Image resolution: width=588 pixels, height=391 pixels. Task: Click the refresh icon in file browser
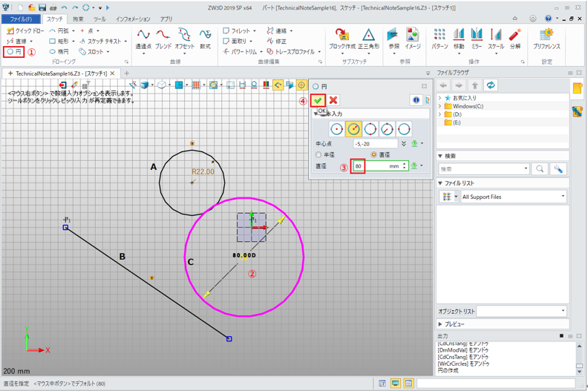491,85
